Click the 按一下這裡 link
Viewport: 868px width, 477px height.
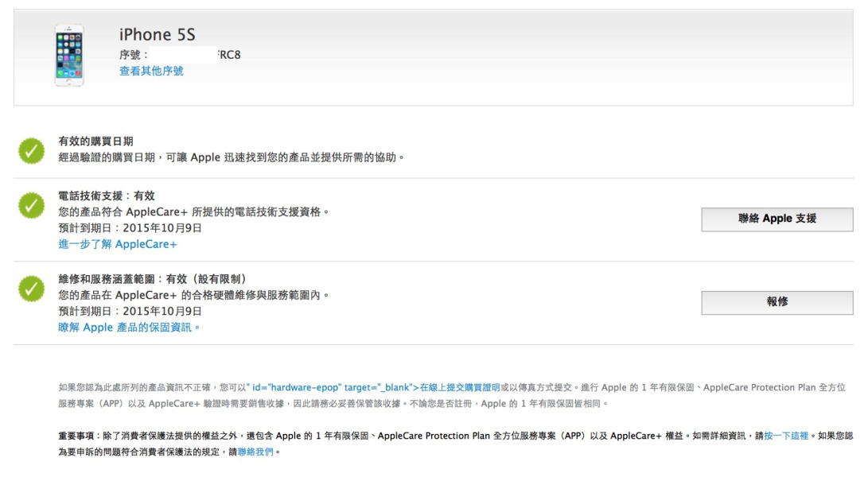tap(786, 436)
